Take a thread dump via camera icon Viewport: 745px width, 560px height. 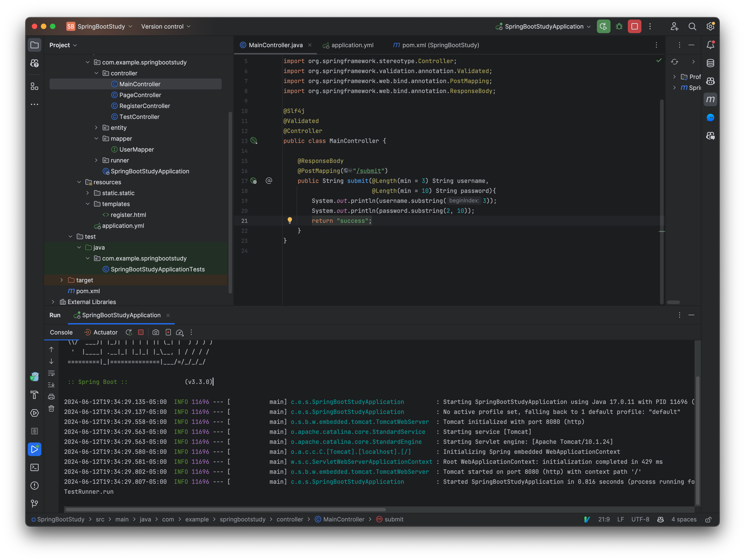[156, 332]
